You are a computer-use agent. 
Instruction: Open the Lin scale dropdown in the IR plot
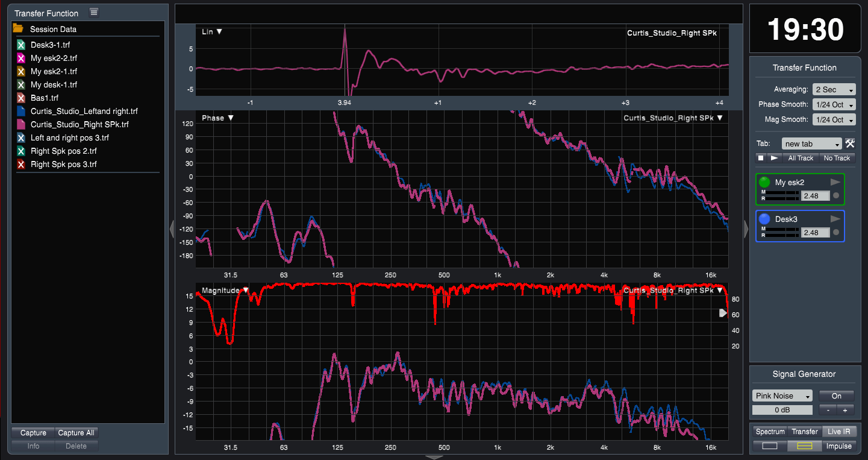pyautogui.click(x=212, y=31)
